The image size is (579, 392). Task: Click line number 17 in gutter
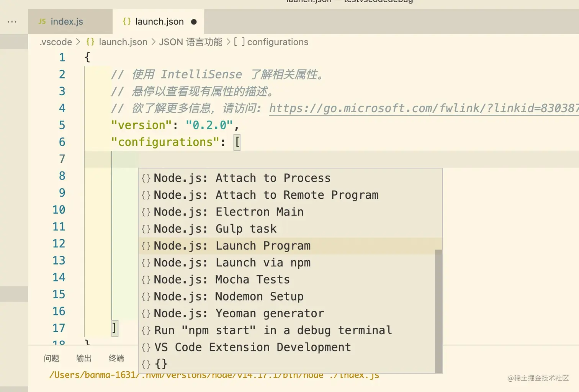tap(59, 328)
